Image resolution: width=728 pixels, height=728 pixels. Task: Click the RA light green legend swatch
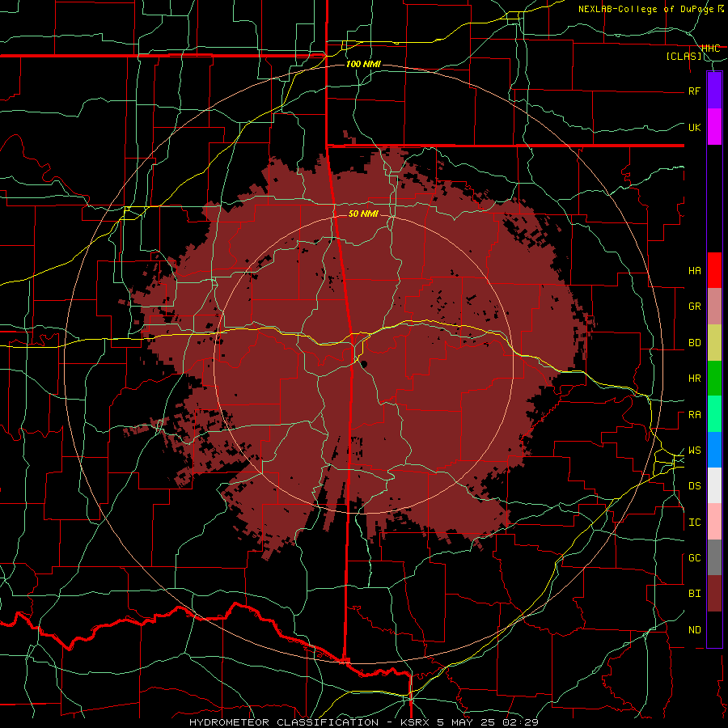coord(714,414)
